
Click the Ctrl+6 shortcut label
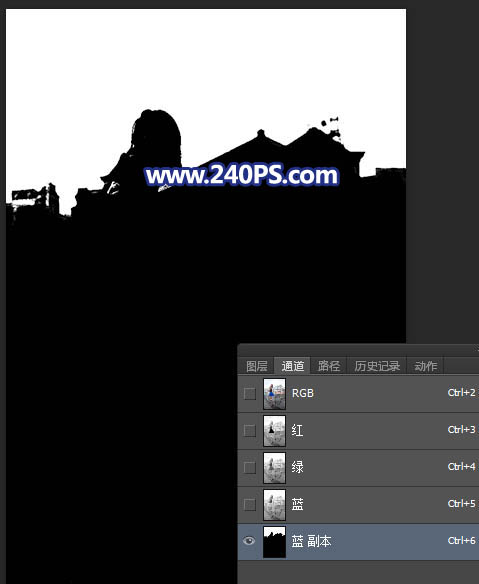[x=462, y=540]
